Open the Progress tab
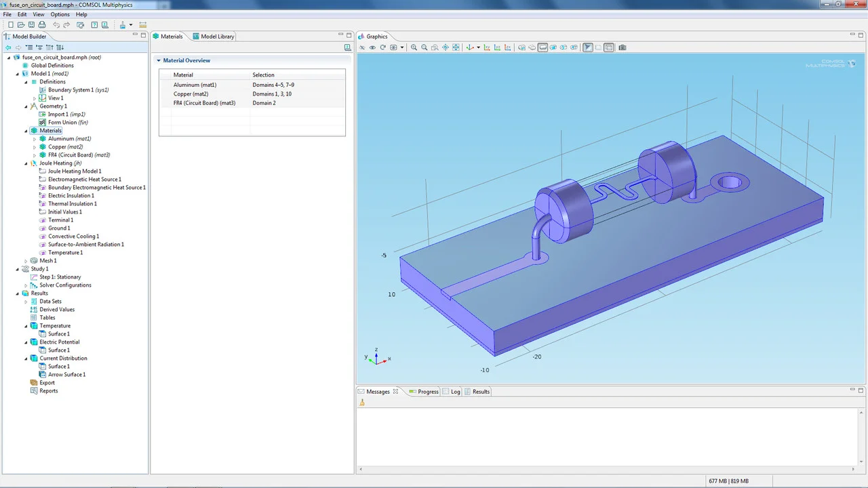The width and height of the screenshot is (868, 488). [428, 392]
